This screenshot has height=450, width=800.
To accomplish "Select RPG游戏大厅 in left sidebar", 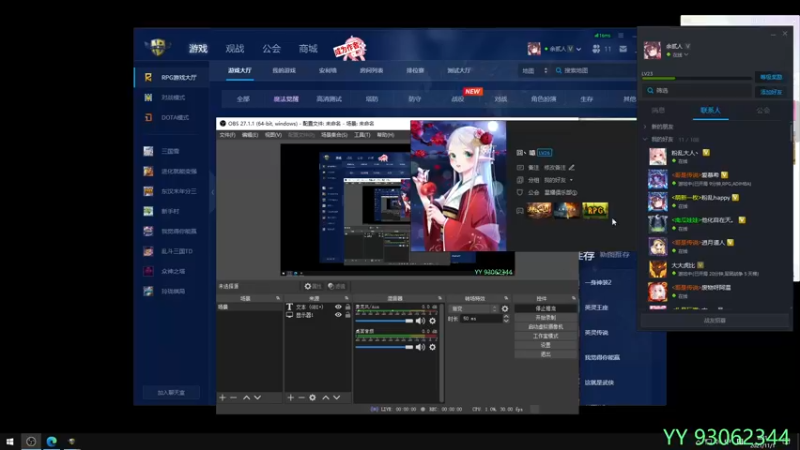I will pyautogui.click(x=172, y=78).
